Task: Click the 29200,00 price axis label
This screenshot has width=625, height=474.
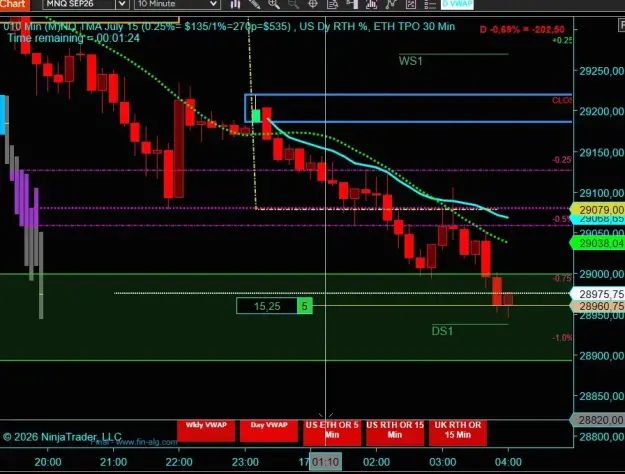Action: coord(601,111)
